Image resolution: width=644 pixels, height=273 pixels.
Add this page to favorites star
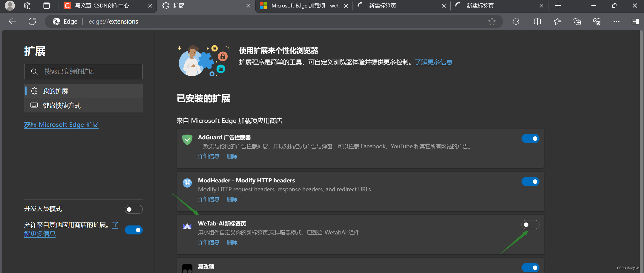pos(492,22)
